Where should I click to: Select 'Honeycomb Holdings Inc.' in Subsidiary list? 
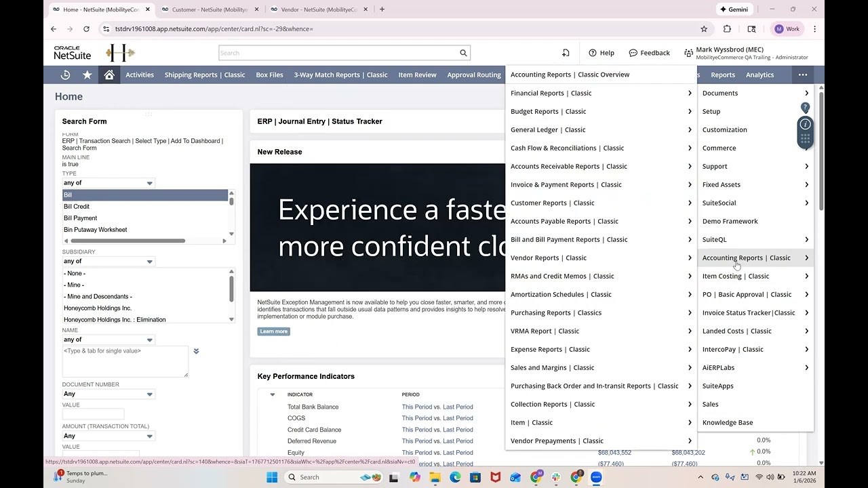145,308
